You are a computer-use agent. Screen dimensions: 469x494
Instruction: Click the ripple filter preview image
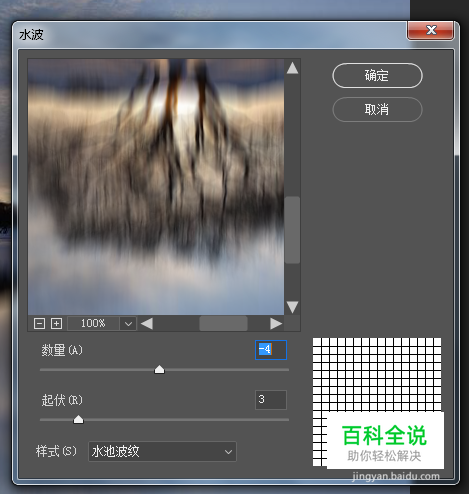156,187
